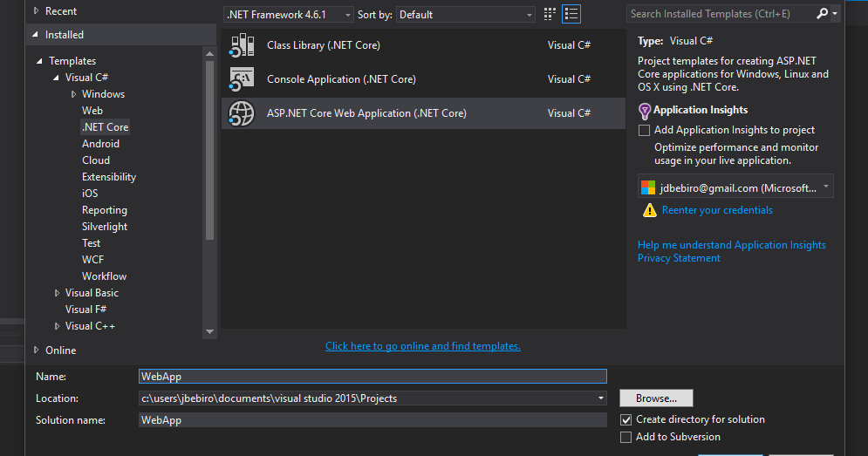Switch to small icons grid view
The image size is (868, 456).
click(x=549, y=15)
